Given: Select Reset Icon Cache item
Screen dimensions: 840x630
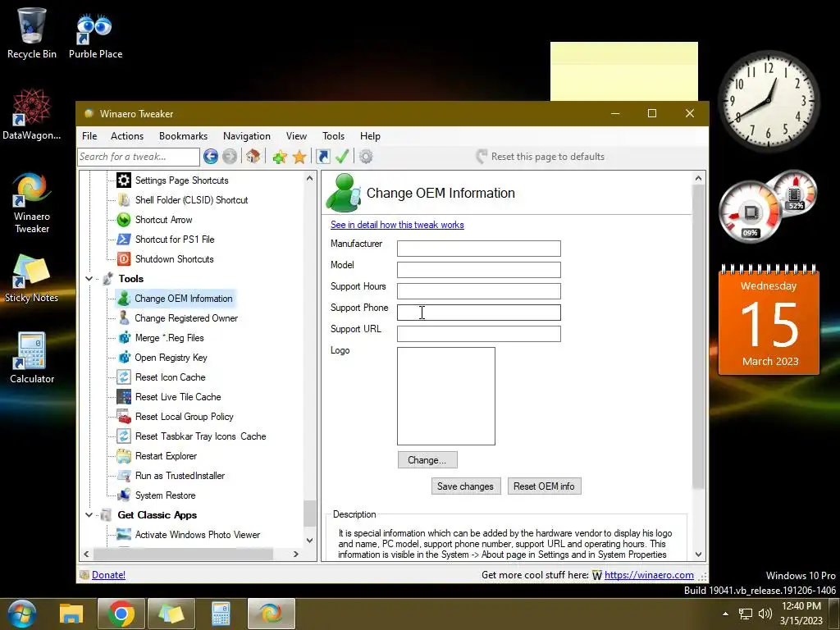Looking at the screenshot, I should [171, 377].
